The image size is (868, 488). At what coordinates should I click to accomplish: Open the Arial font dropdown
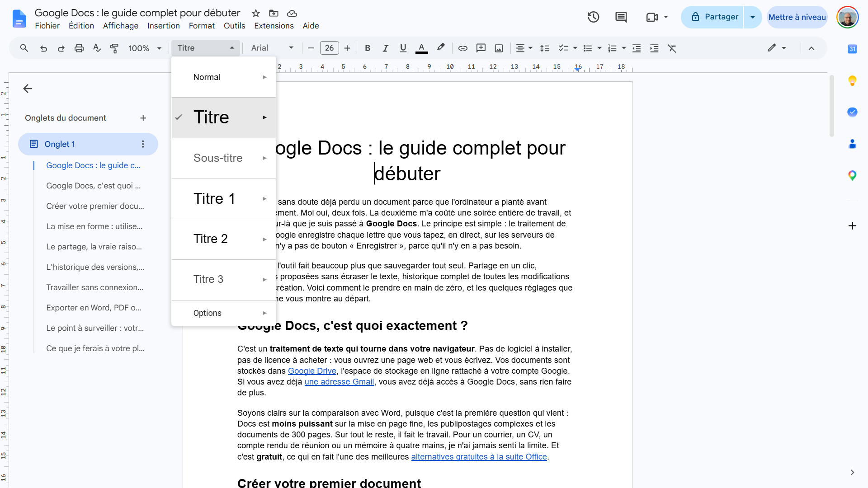[272, 48]
